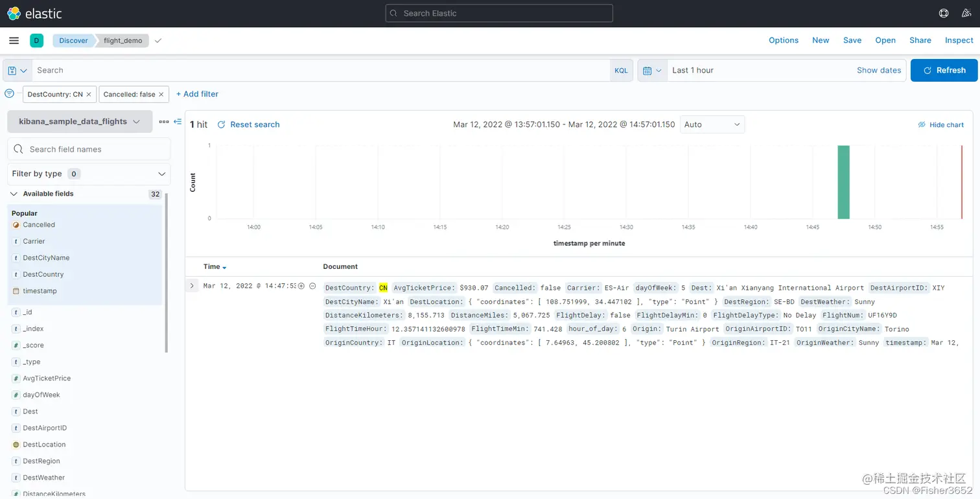This screenshot has width=980, height=499.
Task: Click the filter-out-value minus icon in row
Action: click(x=312, y=286)
